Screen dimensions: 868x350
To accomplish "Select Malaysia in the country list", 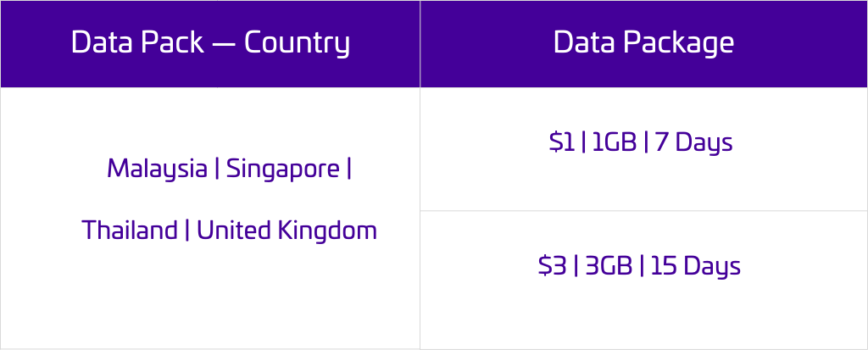I will (157, 169).
